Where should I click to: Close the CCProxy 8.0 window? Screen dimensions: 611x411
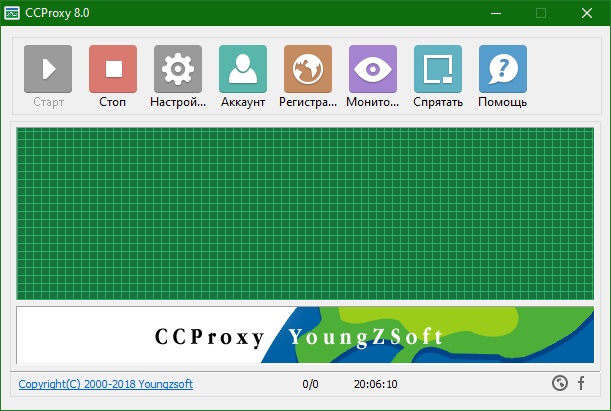(587, 13)
